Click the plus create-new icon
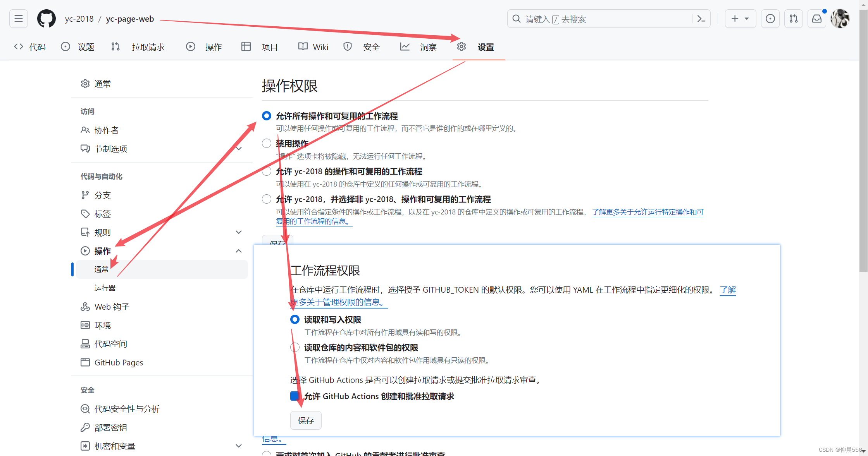Viewport: 868px width, 456px height. (735, 19)
